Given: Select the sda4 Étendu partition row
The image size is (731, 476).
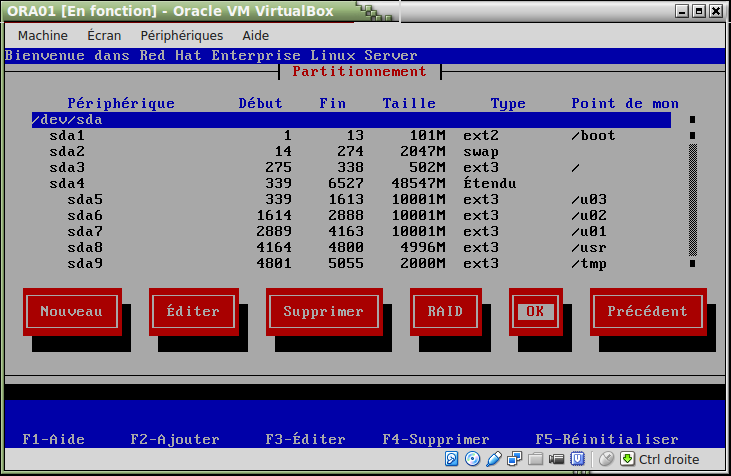Looking at the screenshot, I should (x=351, y=184).
